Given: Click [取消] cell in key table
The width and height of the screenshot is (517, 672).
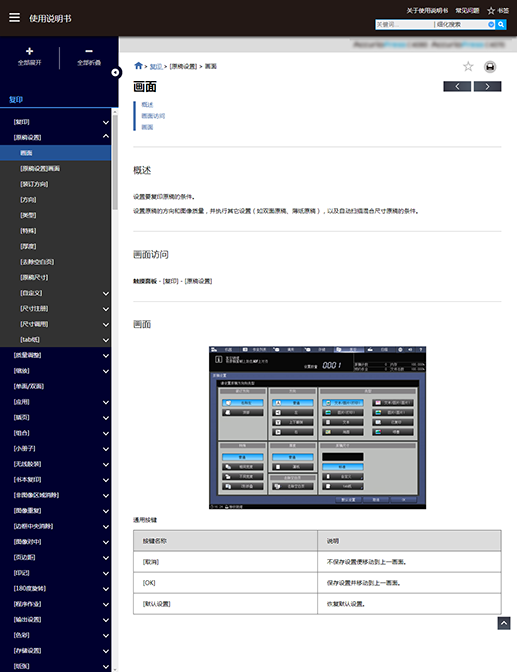Looking at the screenshot, I should (x=225, y=562).
